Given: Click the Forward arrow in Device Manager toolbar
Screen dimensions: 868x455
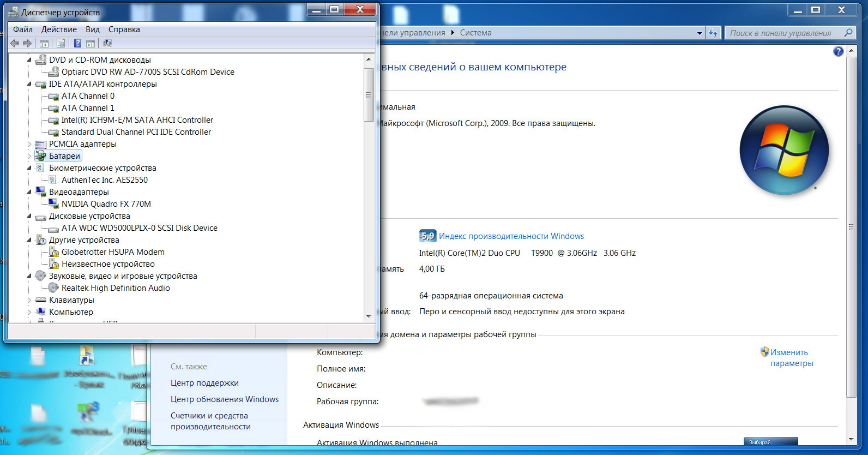Looking at the screenshot, I should pyautogui.click(x=27, y=43).
